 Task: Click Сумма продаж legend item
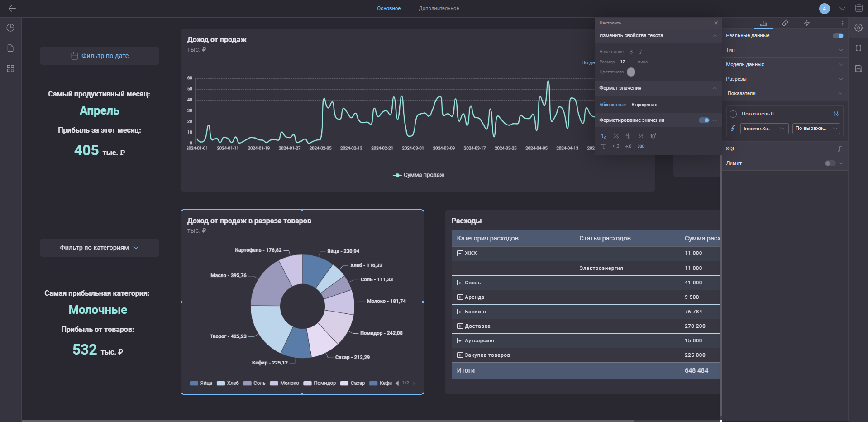(x=419, y=175)
